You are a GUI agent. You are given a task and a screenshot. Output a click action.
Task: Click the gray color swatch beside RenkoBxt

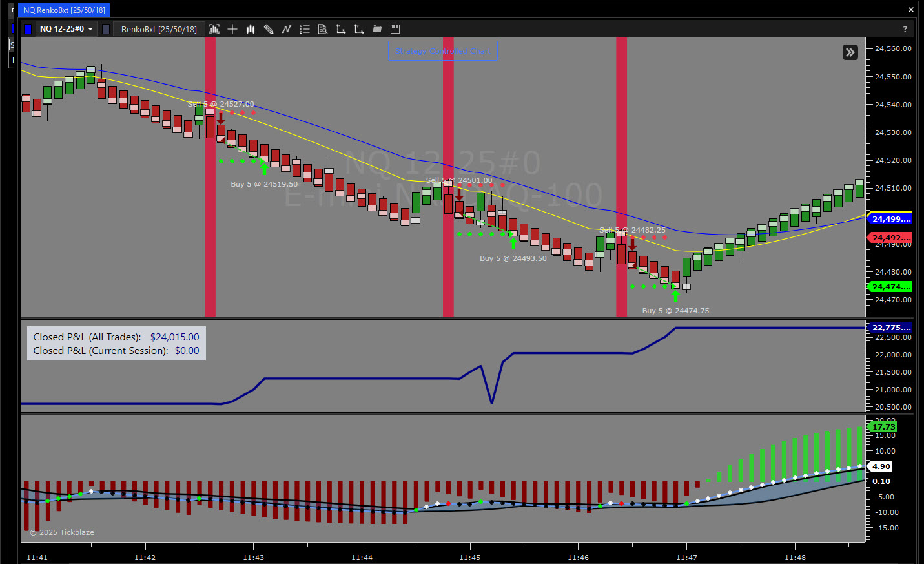[106, 29]
